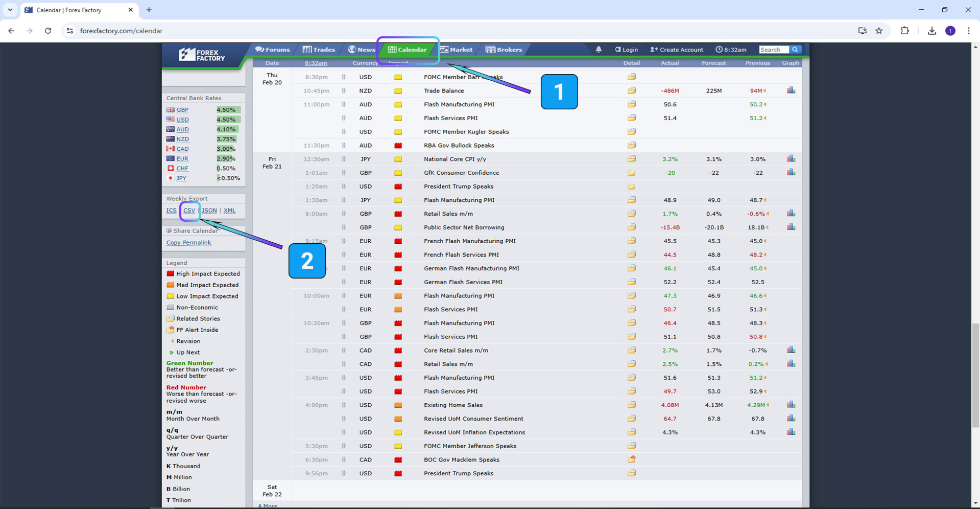Bookmark this page with the star icon
Screen dimensions: 980x509
pyautogui.click(x=879, y=31)
